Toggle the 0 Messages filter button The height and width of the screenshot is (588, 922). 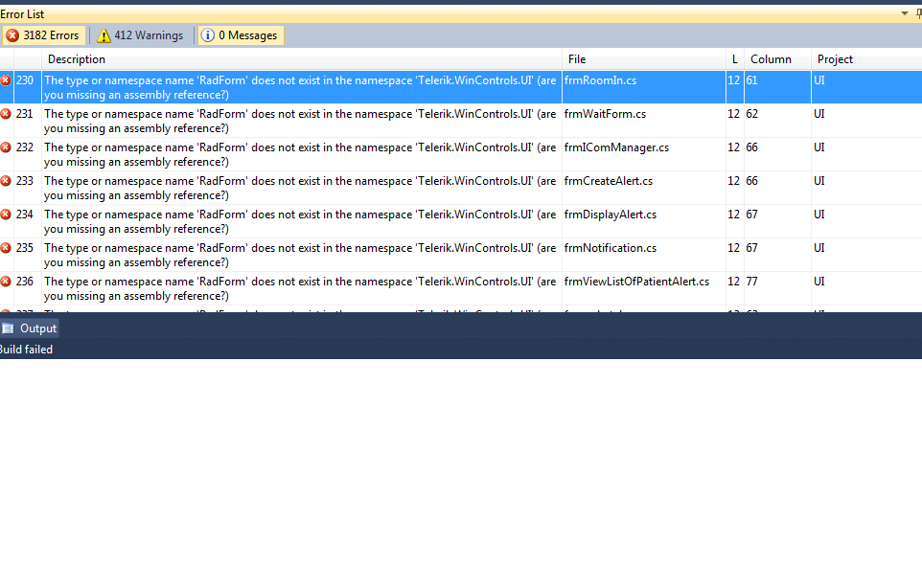pyautogui.click(x=241, y=35)
